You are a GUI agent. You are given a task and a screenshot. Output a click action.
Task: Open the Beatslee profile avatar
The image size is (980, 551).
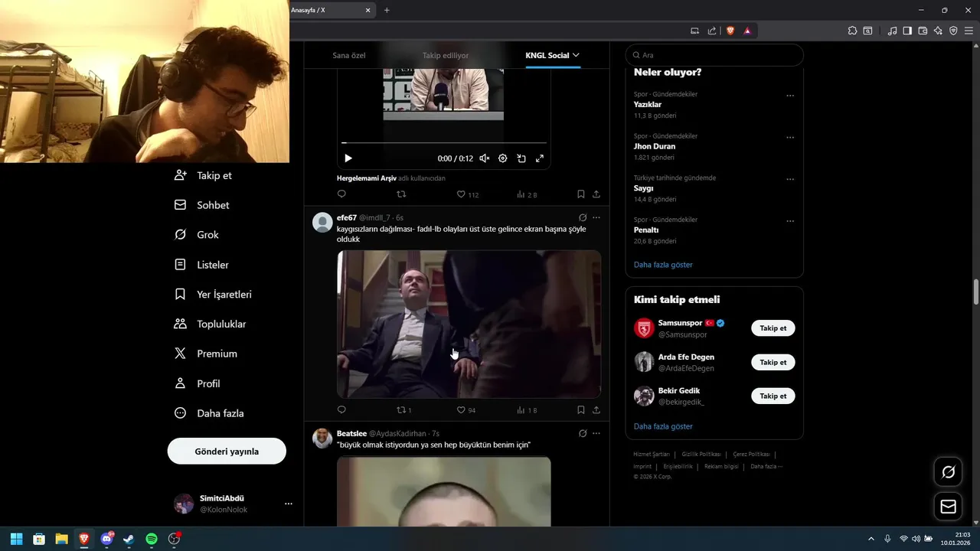click(322, 439)
